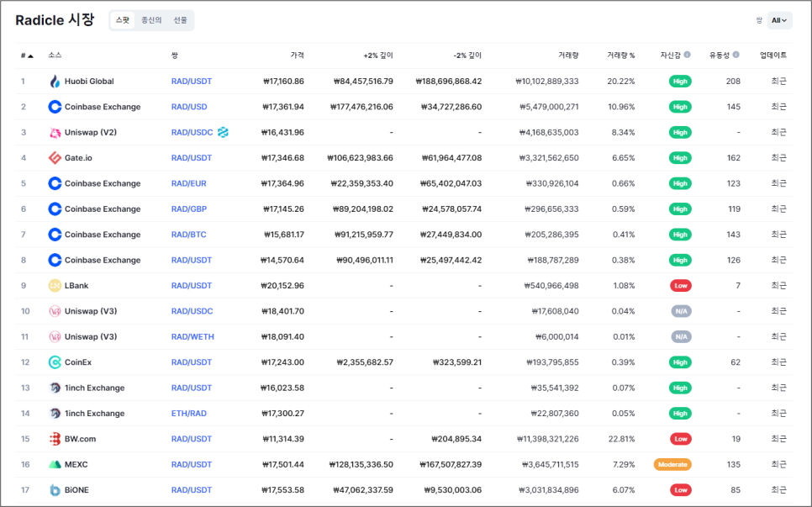Click the Coinbase logo in the RAD/USDT row
812x507 pixels.
point(55,260)
